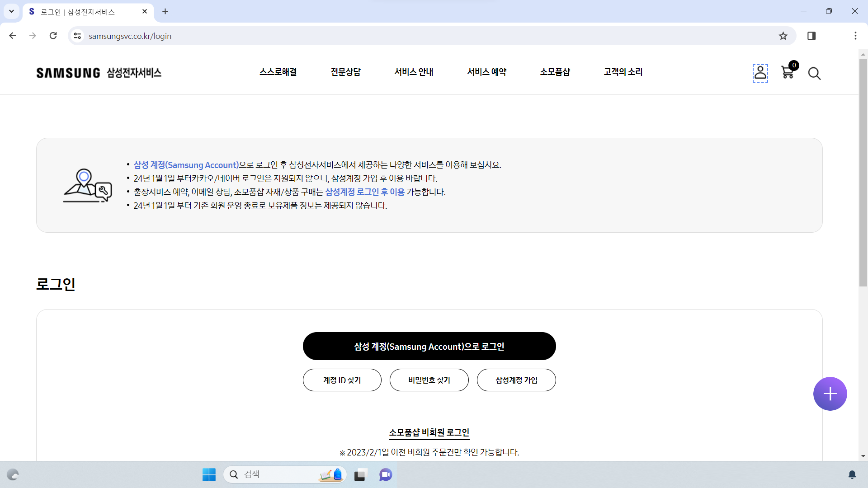Open the 스스로해결 menu
Image resolution: width=868 pixels, height=488 pixels.
(278, 72)
